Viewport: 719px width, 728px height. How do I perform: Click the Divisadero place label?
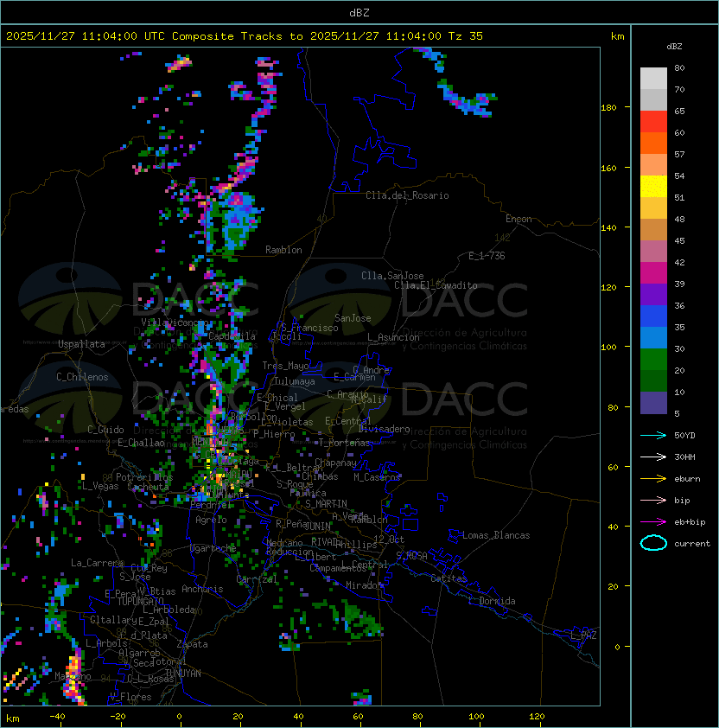coord(384,429)
